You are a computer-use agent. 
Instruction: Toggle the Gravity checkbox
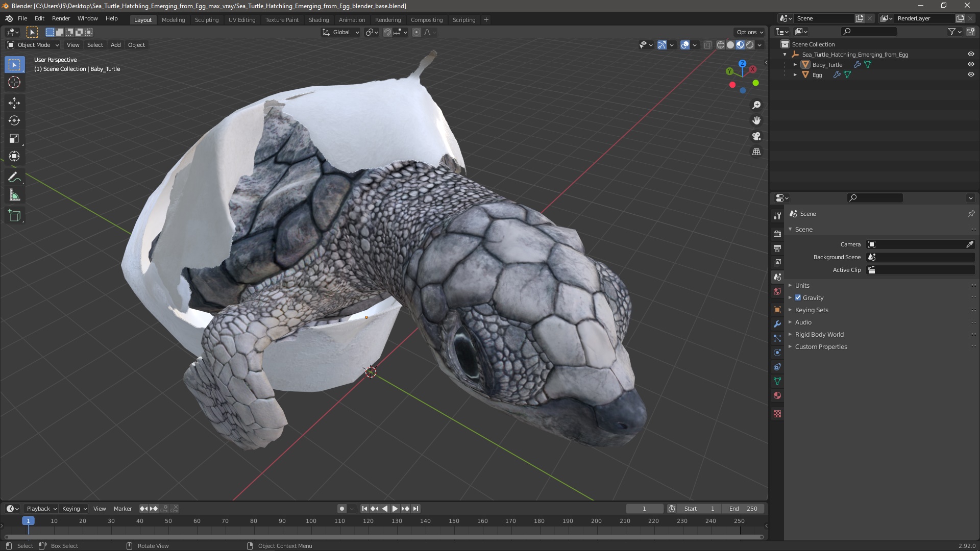pyautogui.click(x=798, y=298)
